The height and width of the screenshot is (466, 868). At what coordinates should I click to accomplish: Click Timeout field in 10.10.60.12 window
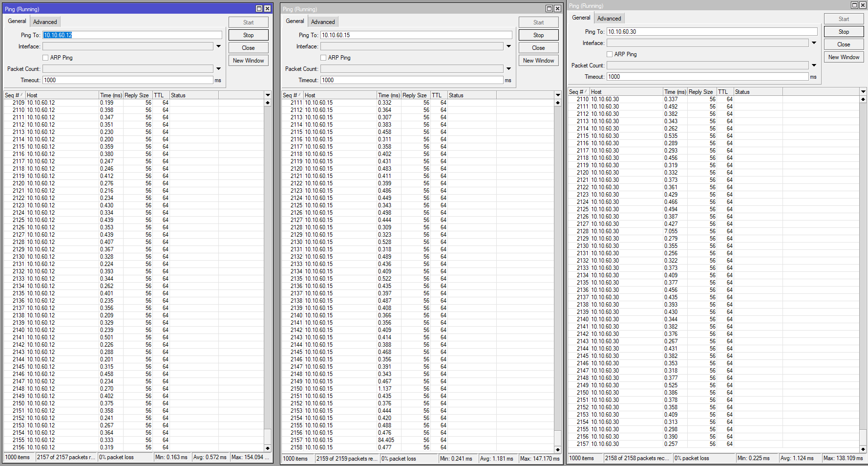(x=128, y=80)
